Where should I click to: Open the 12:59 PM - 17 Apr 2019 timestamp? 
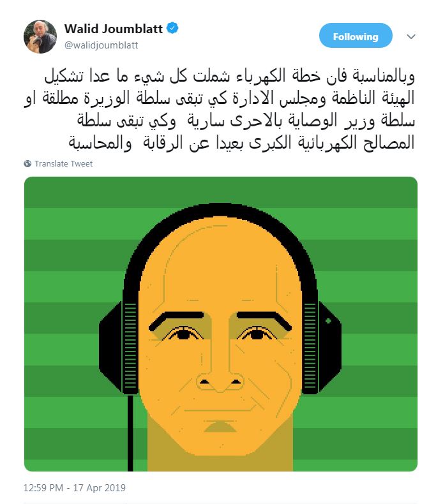pos(75,487)
